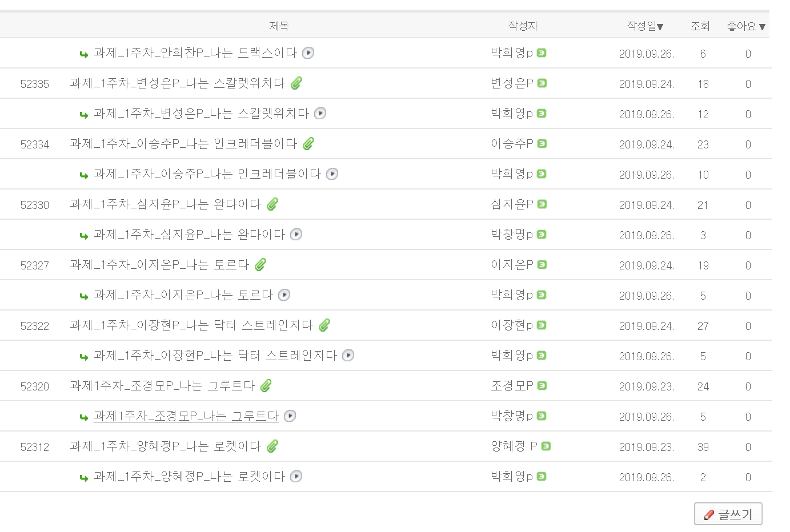Screen dimensions: 790x532
Task: Click the paperclip attachment icon on post 52335
Action: 296,83
